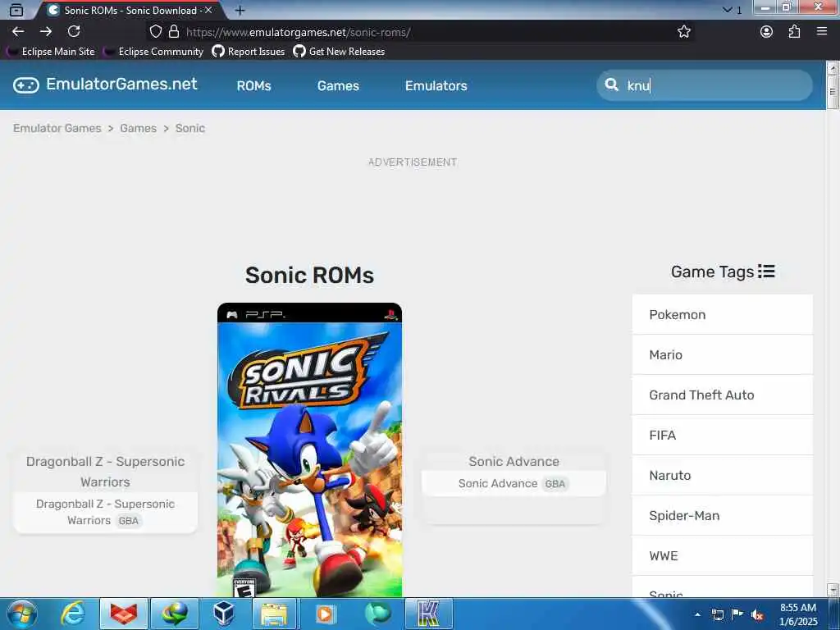Open the extensions puzzle icon
This screenshot has height=630, width=840.
[794, 32]
